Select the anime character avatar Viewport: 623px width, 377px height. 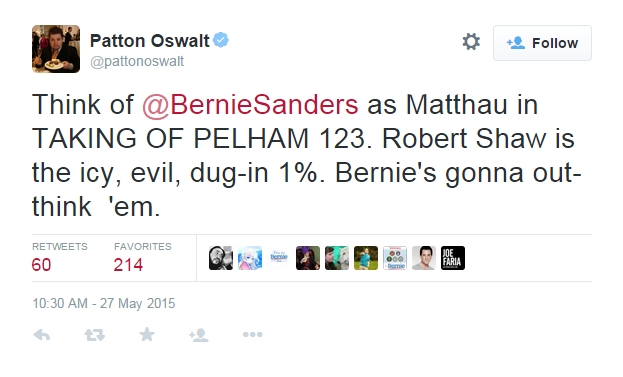point(250,258)
